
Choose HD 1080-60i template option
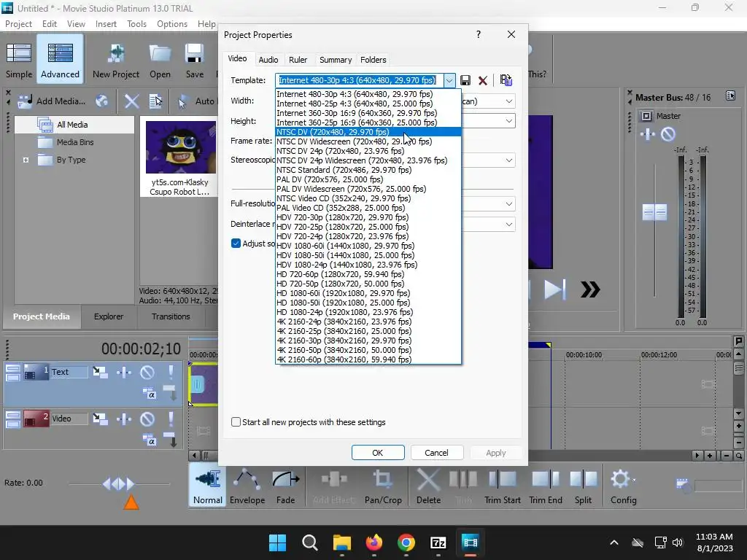(368, 293)
